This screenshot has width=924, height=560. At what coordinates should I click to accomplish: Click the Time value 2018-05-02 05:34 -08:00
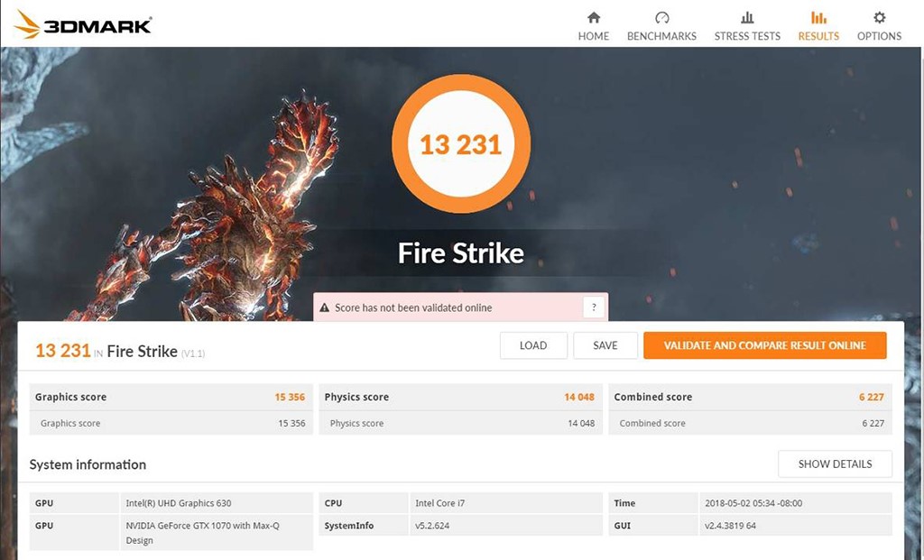(753, 503)
